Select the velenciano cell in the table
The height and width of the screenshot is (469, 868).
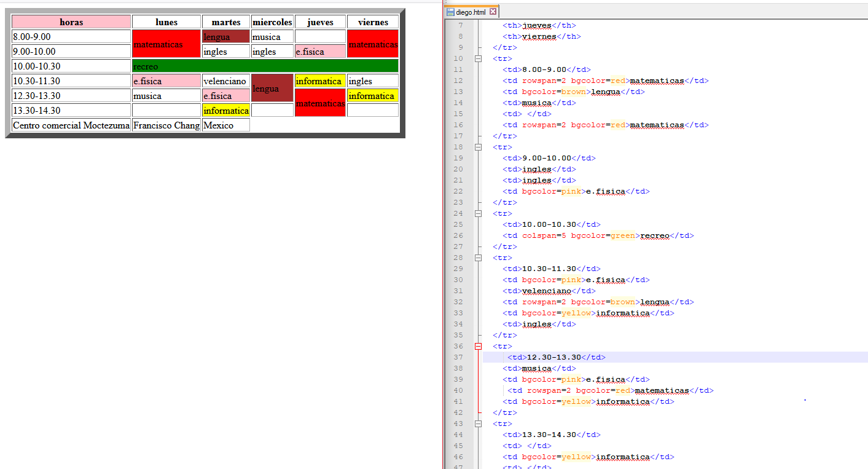225,81
